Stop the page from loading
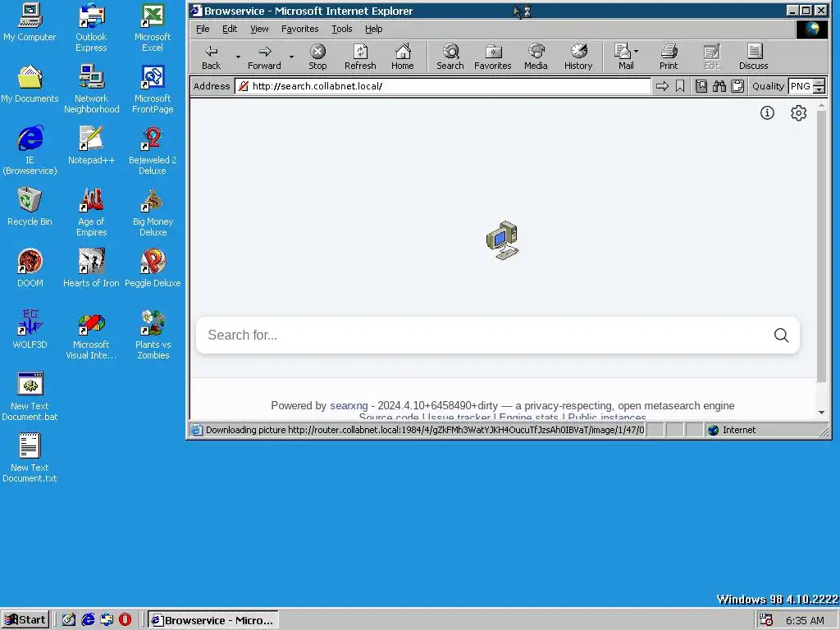 (x=317, y=57)
